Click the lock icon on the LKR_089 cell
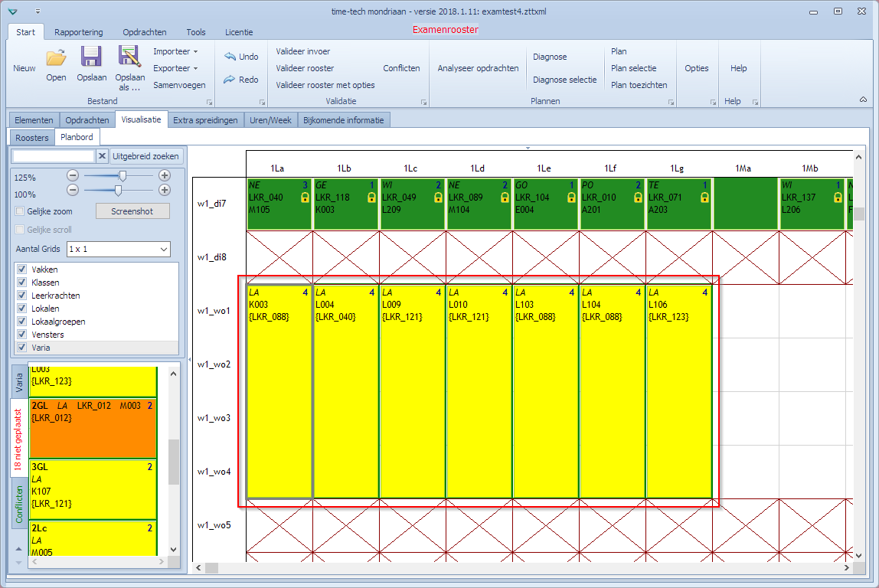The image size is (879, 588). click(x=505, y=198)
